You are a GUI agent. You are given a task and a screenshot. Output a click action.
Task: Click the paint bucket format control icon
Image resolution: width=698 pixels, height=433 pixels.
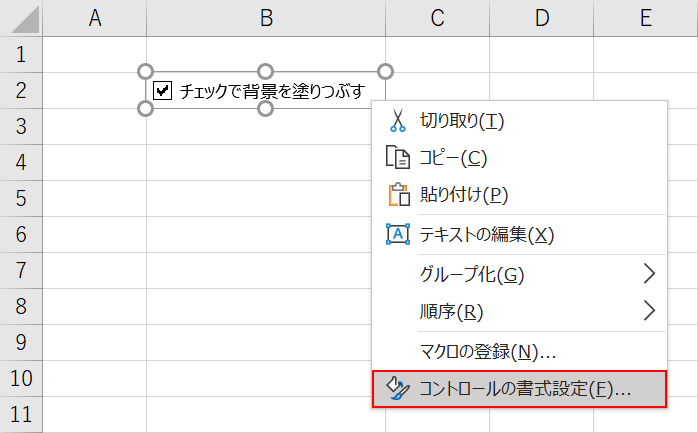(x=398, y=388)
